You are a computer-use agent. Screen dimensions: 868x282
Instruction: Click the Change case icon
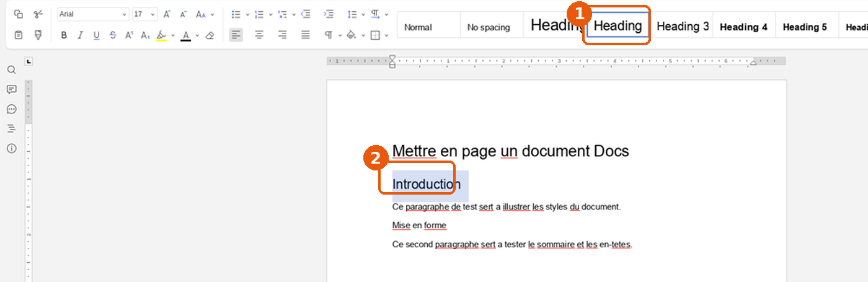tap(200, 14)
